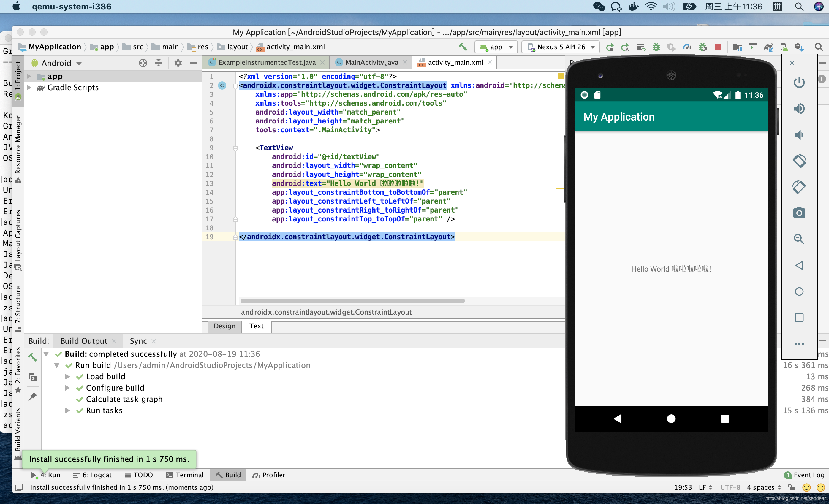Open the Profiler tool window
829x504 pixels.
tap(269, 475)
